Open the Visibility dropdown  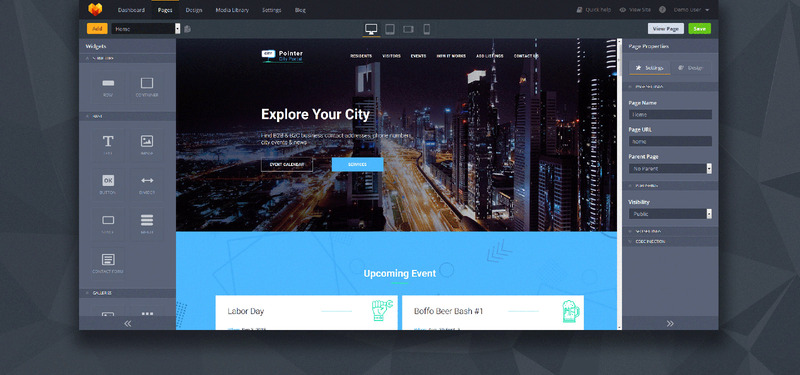point(670,214)
